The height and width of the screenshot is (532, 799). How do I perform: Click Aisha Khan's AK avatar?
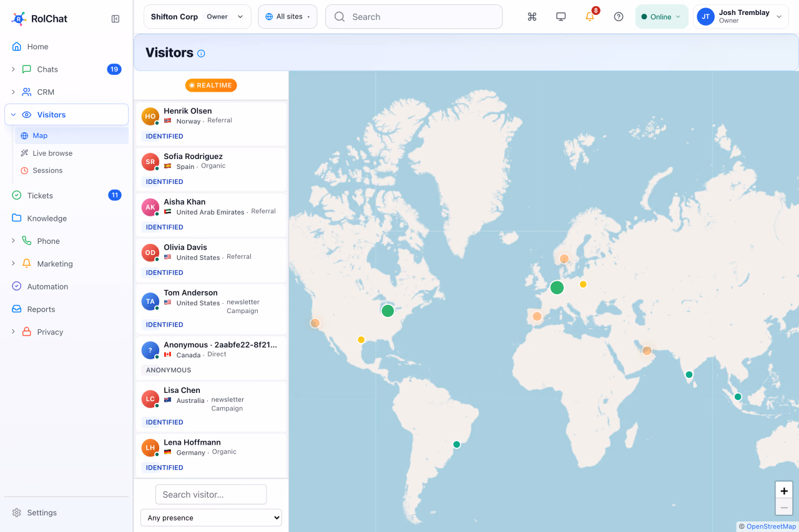[x=150, y=207]
